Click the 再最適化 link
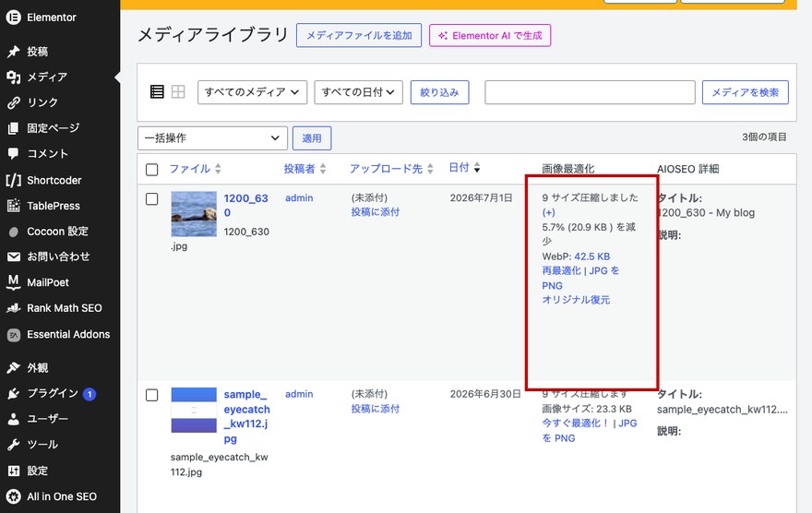812x513 pixels. [x=561, y=270]
